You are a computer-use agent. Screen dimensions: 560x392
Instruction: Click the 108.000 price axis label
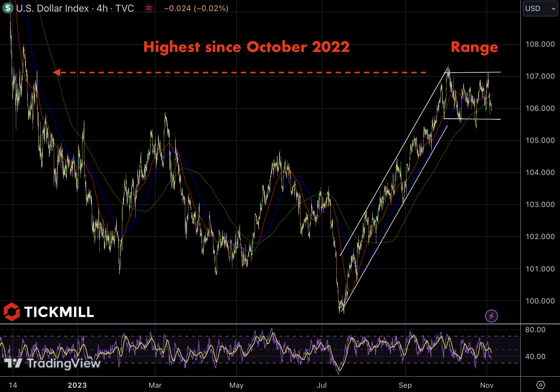click(x=540, y=44)
